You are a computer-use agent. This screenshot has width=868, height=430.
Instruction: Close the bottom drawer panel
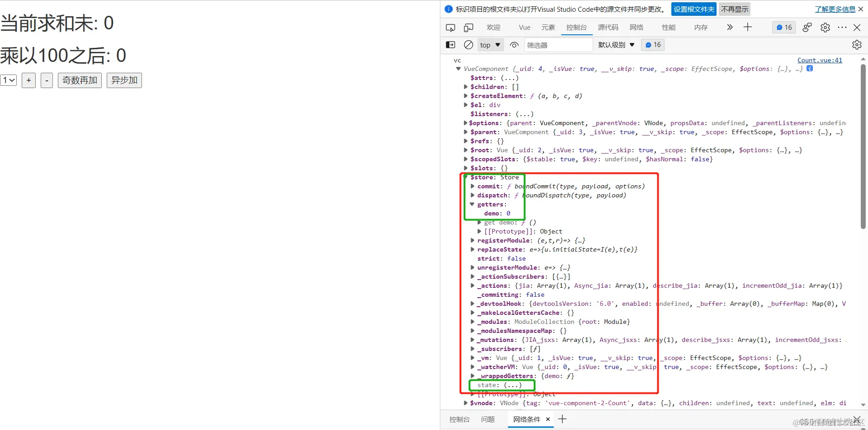tap(857, 419)
